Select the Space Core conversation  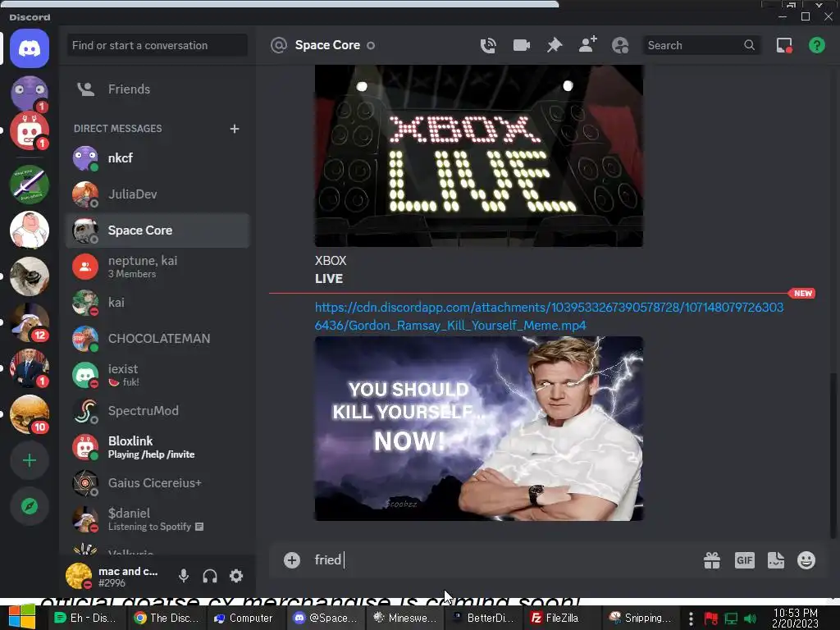click(157, 231)
